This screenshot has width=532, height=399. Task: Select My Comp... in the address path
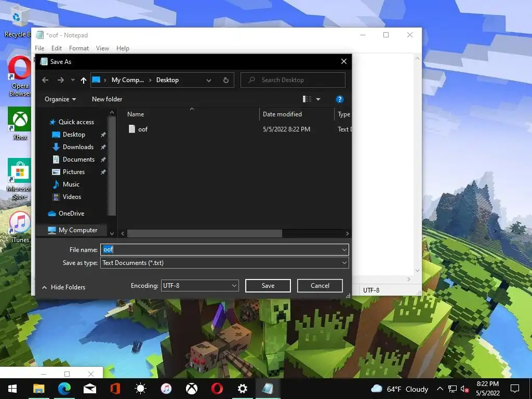128,80
